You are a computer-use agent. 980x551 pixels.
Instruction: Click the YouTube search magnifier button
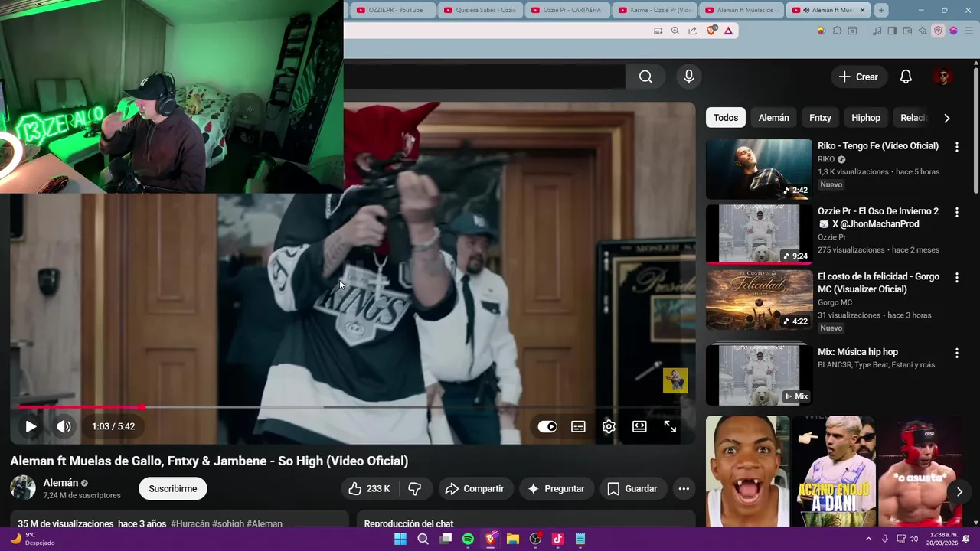(x=645, y=77)
